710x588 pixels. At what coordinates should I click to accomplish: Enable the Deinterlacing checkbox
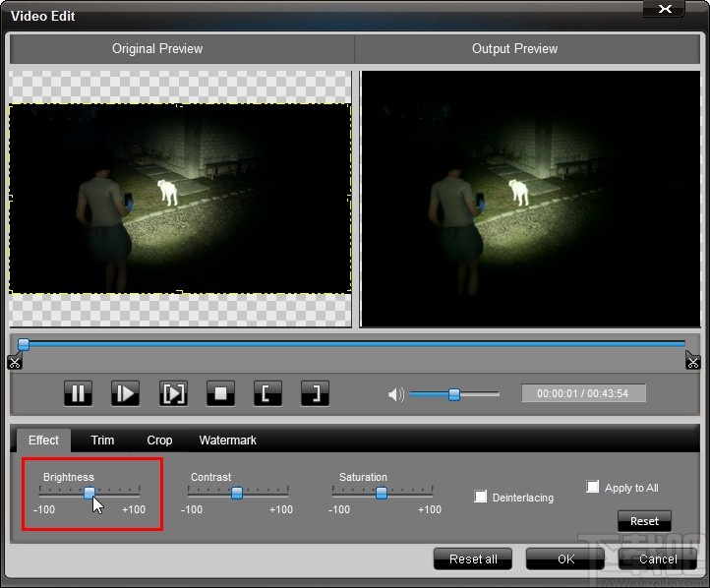[x=481, y=497]
